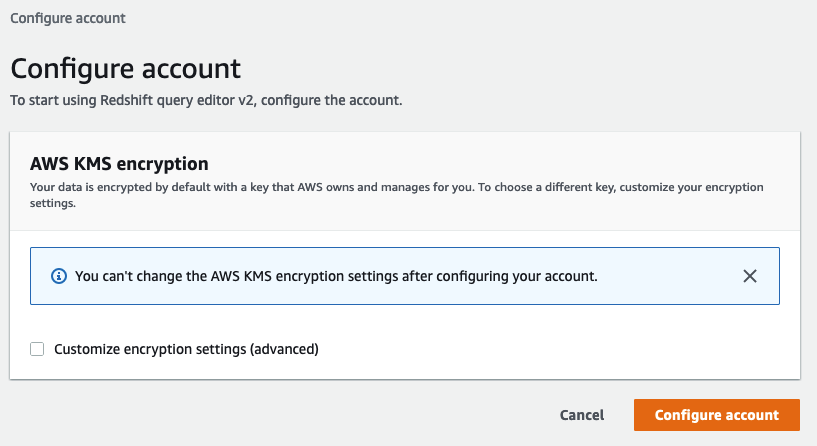Select the 'Customize encryption settings (advanced)' label
This screenshot has height=446, width=817.
point(186,349)
